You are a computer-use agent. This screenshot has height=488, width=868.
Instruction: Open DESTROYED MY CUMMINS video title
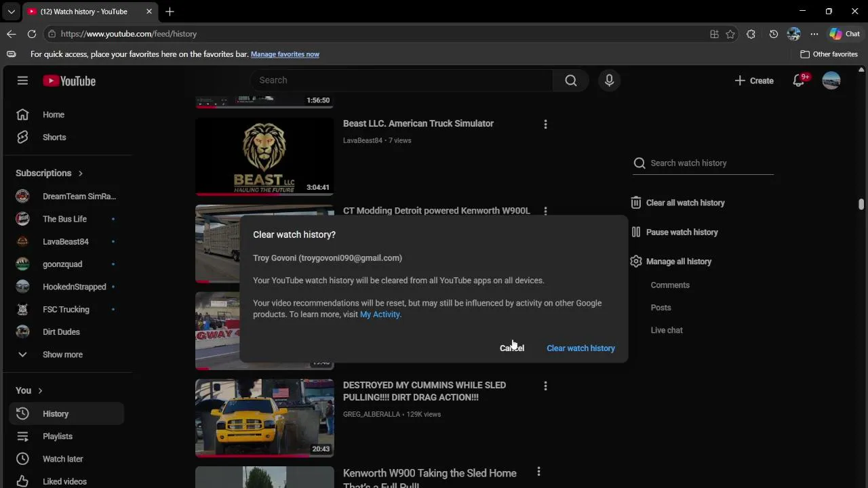click(x=425, y=391)
